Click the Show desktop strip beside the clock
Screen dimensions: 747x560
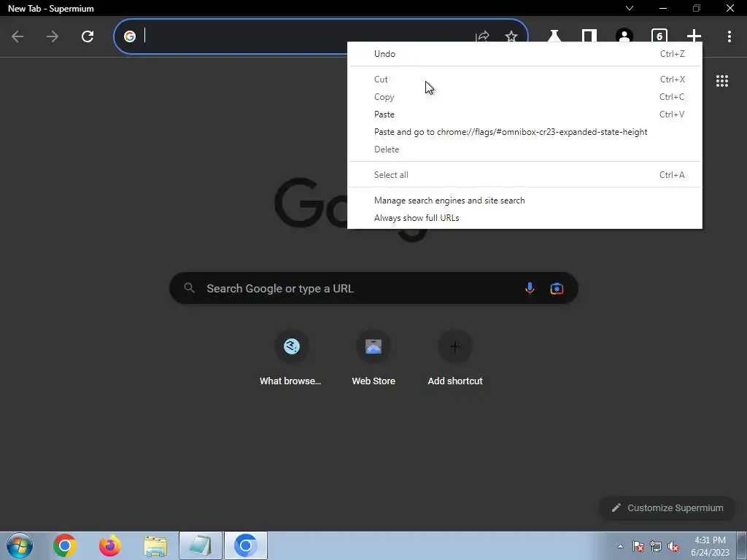point(742,545)
